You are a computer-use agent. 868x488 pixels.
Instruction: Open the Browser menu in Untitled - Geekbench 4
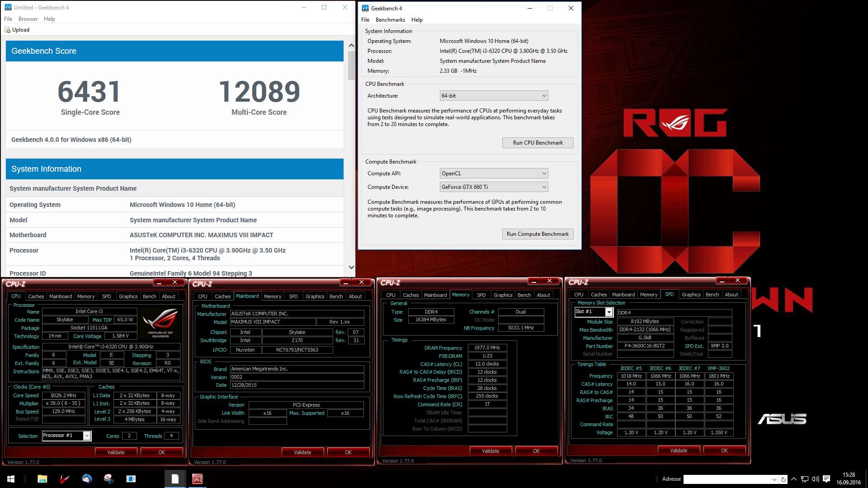pos(28,19)
